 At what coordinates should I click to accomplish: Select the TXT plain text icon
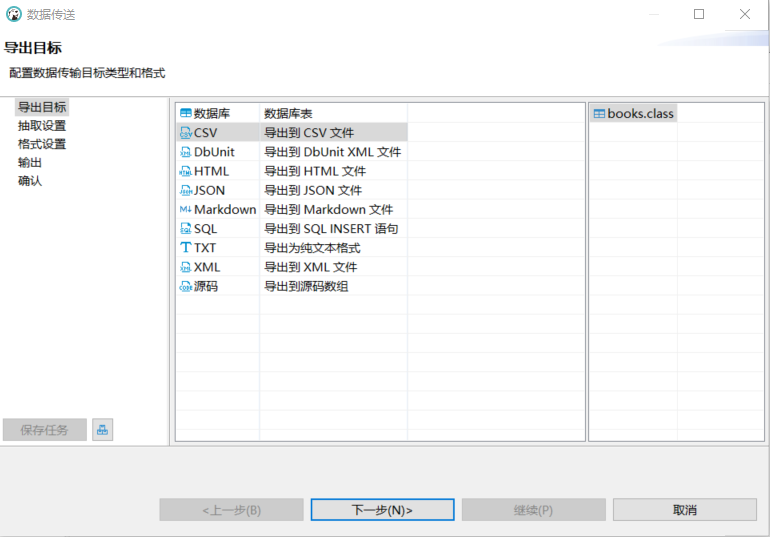pos(185,248)
